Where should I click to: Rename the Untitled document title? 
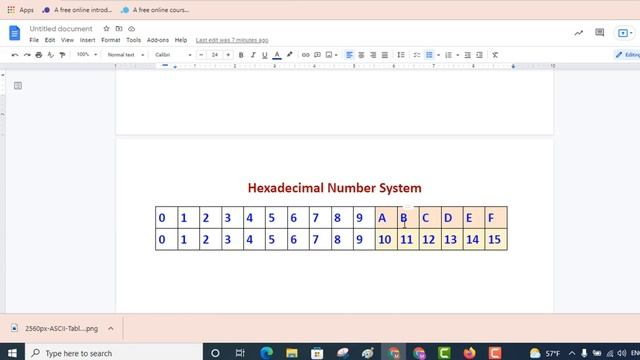pos(61,29)
